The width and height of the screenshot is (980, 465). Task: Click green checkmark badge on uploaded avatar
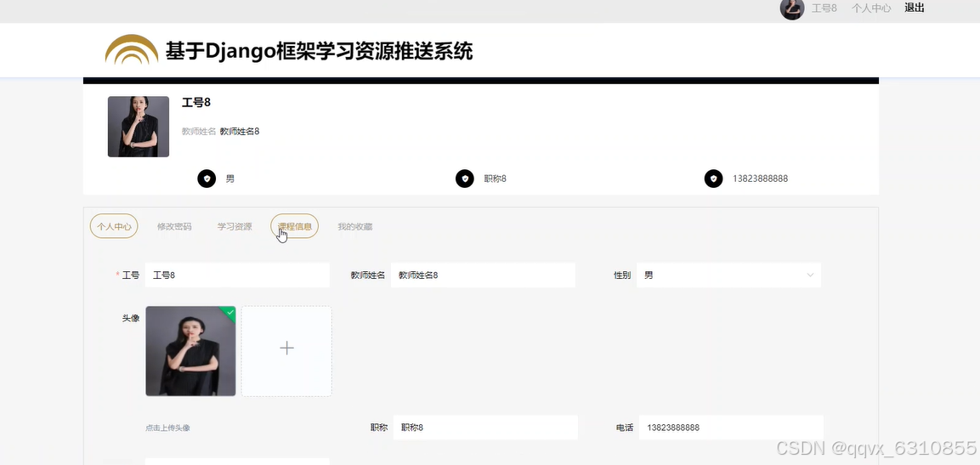pyautogui.click(x=229, y=312)
